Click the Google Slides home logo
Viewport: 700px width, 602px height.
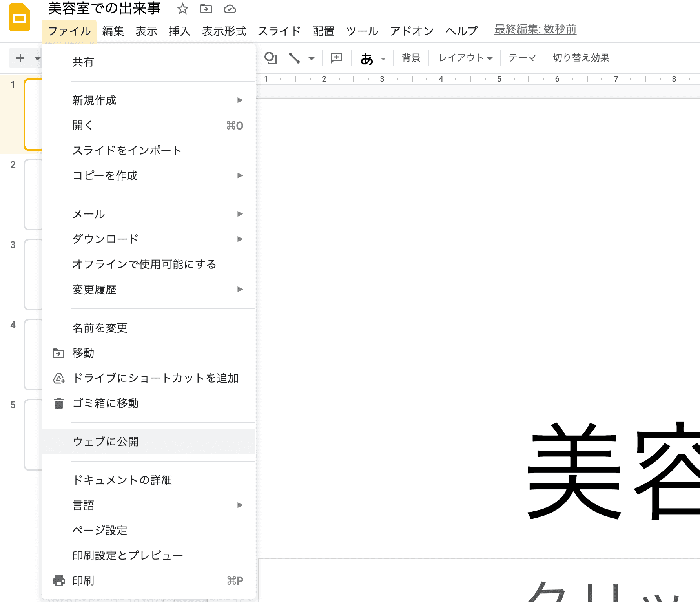19,18
